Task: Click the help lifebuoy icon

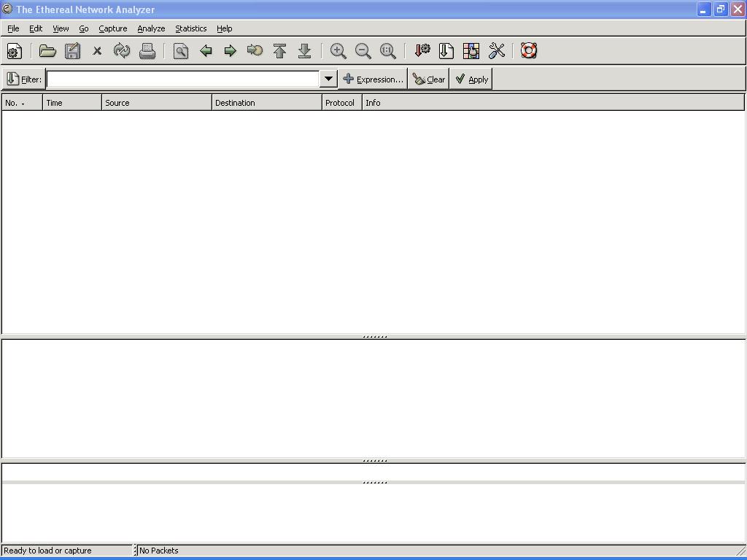Action: 529,51
